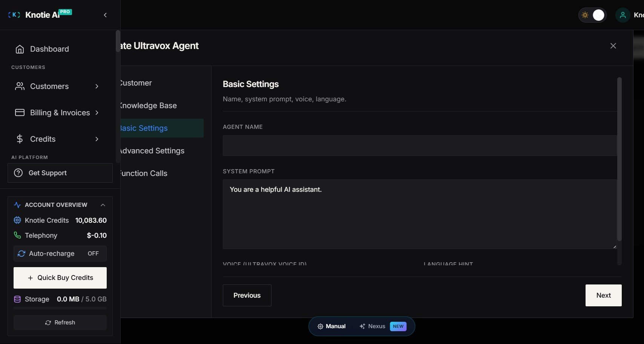This screenshot has width=644, height=344.
Task: Click the Credits dollar icon
Action: [20, 139]
